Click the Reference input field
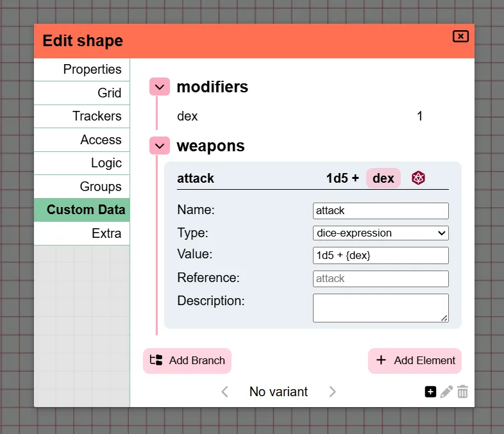Image resolution: width=504 pixels, height=434 pixels. pos(381,278)
